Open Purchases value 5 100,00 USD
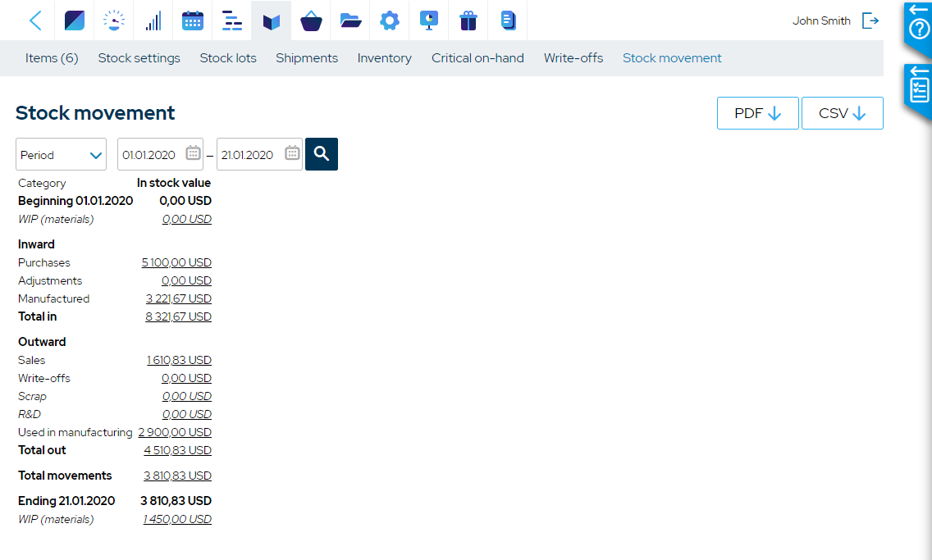 click(176, 262)
